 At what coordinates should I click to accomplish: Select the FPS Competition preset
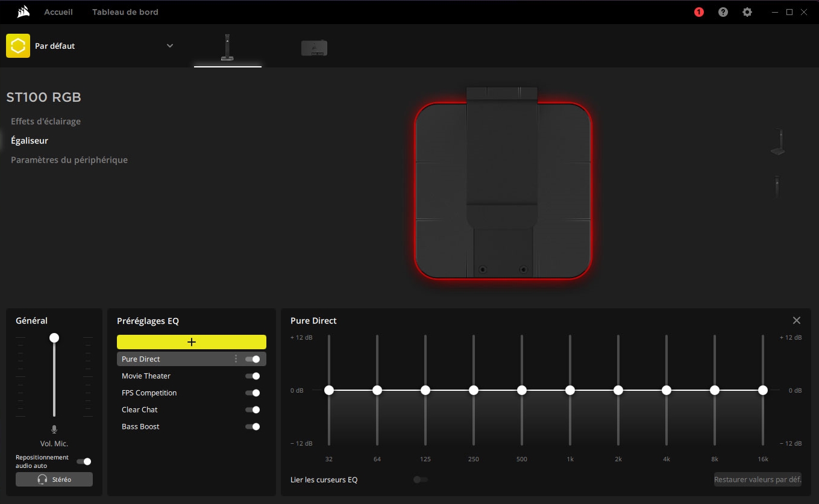(x=149, y=393)
